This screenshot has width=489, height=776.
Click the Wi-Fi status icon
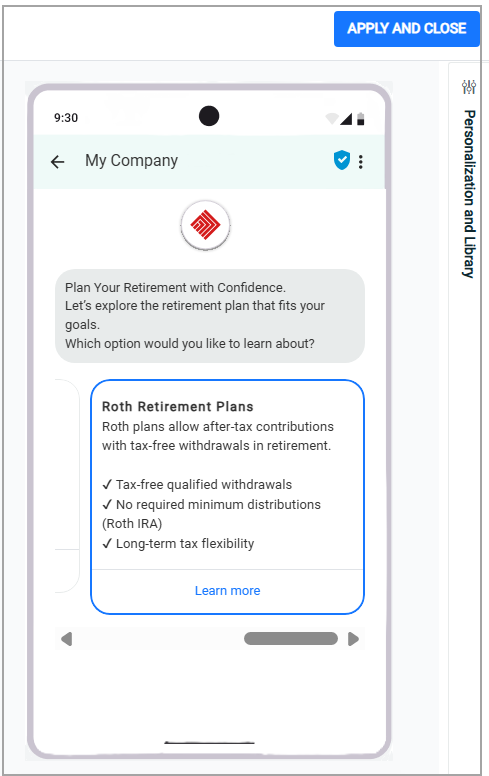coord(332,118)
